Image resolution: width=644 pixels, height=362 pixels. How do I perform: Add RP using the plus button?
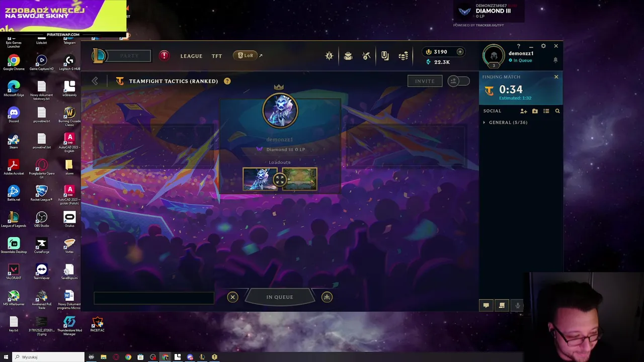[x=460, y=52]
